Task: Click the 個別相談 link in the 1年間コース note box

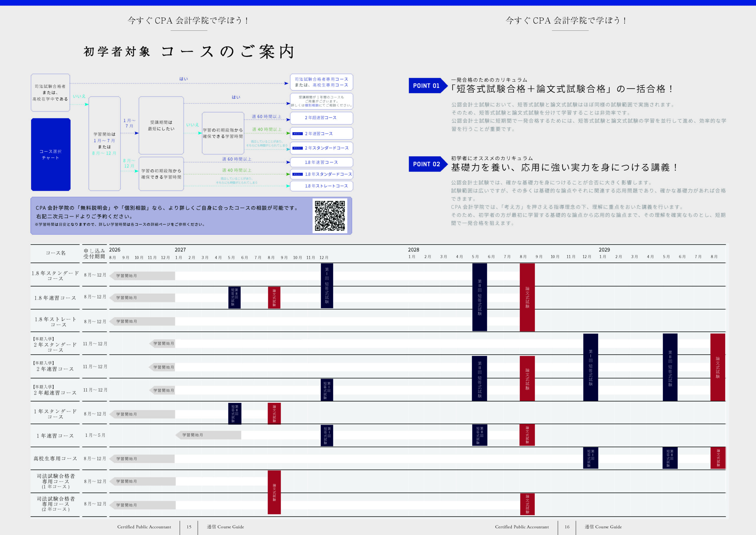Action: [x=312, y=106]
